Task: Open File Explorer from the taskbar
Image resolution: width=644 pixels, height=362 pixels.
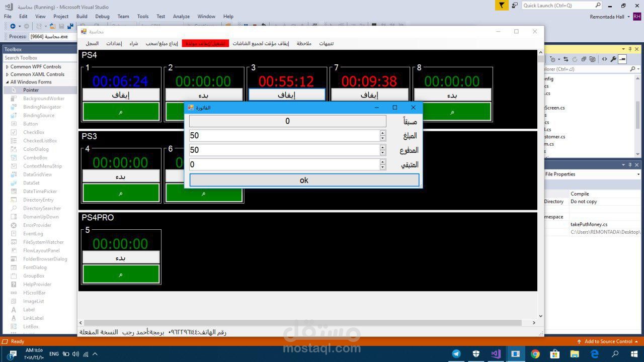Action: tap(574, 354)
